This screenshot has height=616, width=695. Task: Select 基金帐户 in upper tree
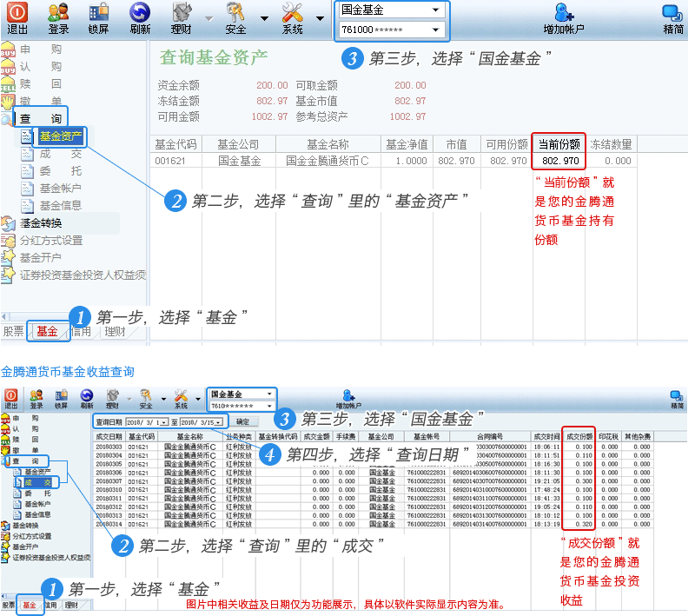(x=60, y=189)
